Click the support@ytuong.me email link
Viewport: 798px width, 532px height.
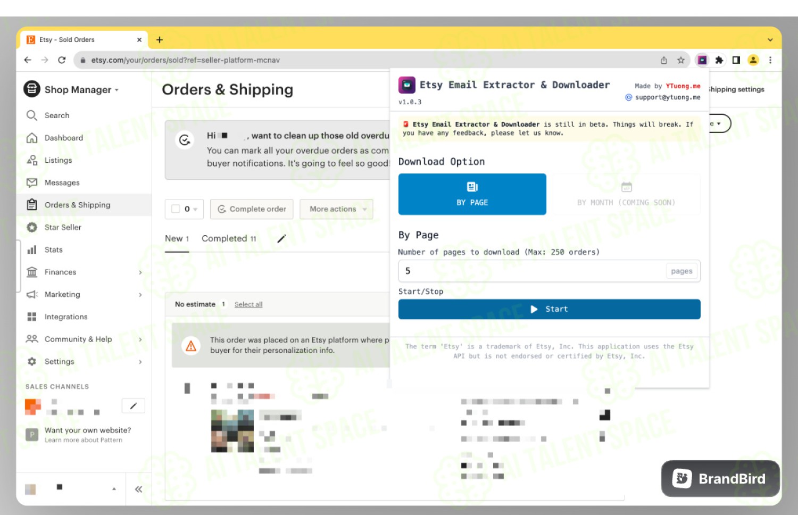point(667,97)
